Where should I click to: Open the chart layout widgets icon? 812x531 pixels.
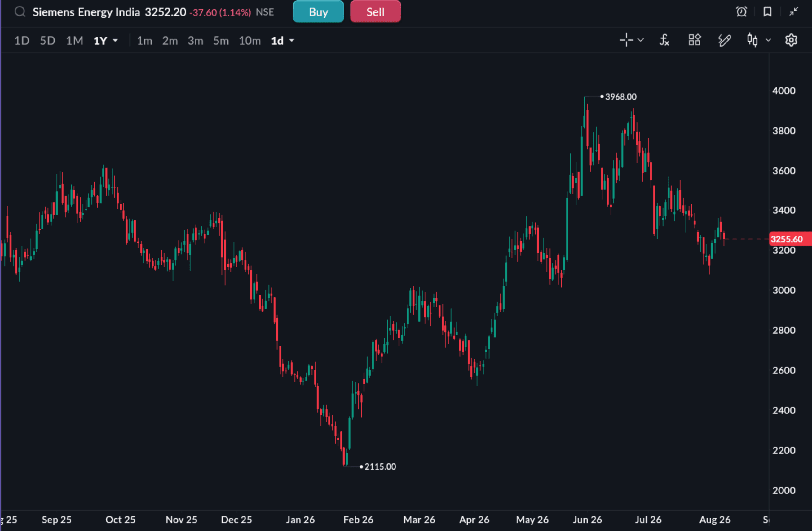694,40
